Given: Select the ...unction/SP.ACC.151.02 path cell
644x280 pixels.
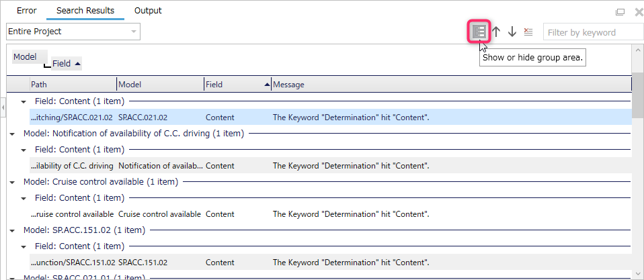Looking at the screenshot, I should tap(73, 263).
